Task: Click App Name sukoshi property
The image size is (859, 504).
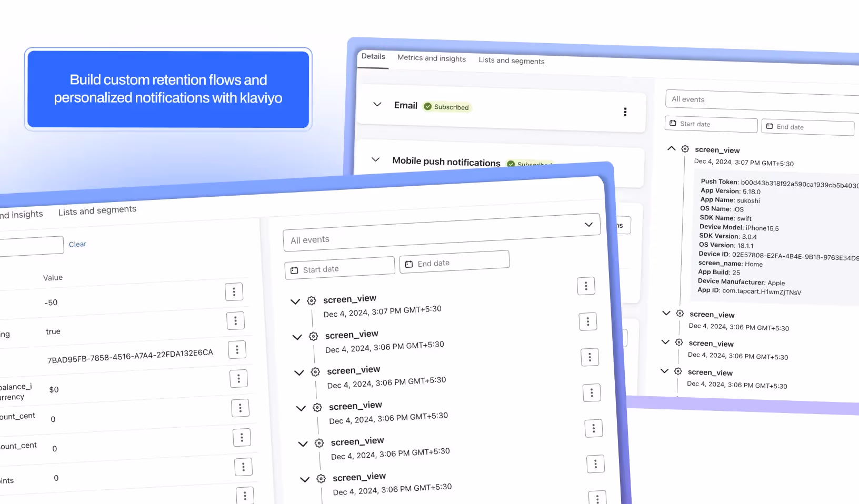Action: coord(730,200)
